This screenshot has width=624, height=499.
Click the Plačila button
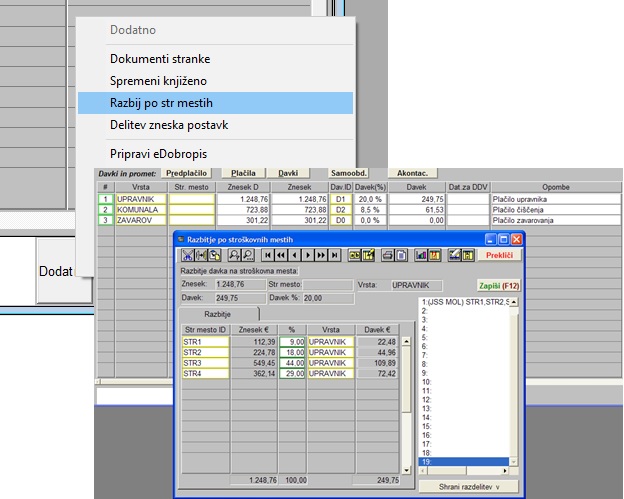click(x=243, y=173)
